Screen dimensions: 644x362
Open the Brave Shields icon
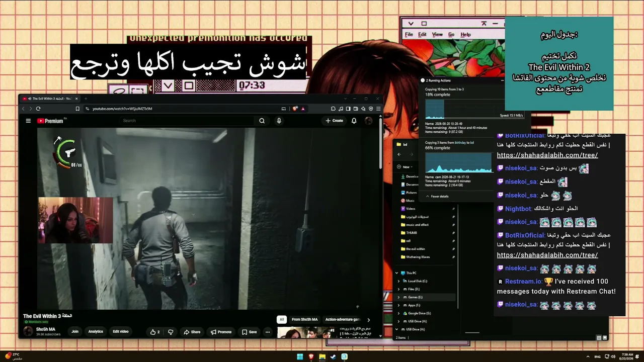coord(295,109)
